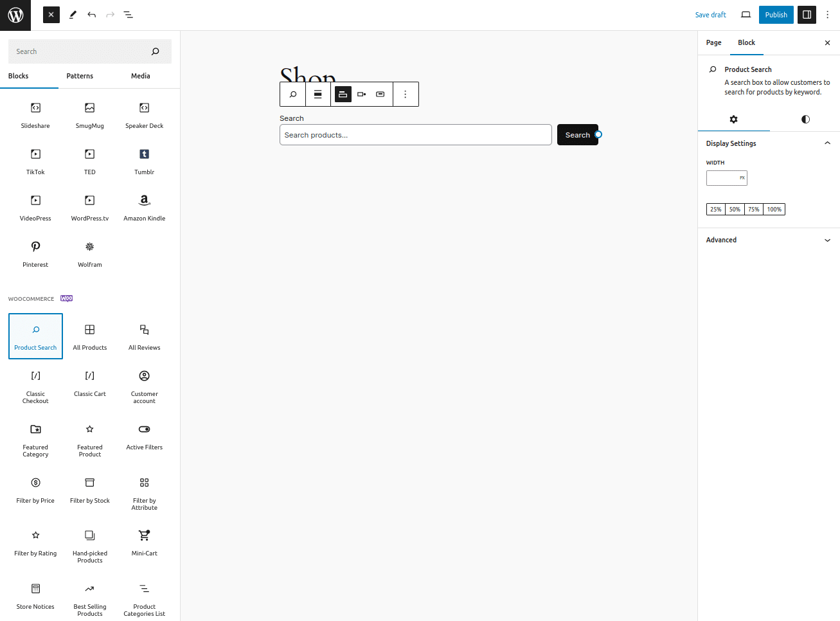Image resolution: width=840 pixels, height=621 pixels.
Task: Switch to the Page tab
Action: (713, 42)
